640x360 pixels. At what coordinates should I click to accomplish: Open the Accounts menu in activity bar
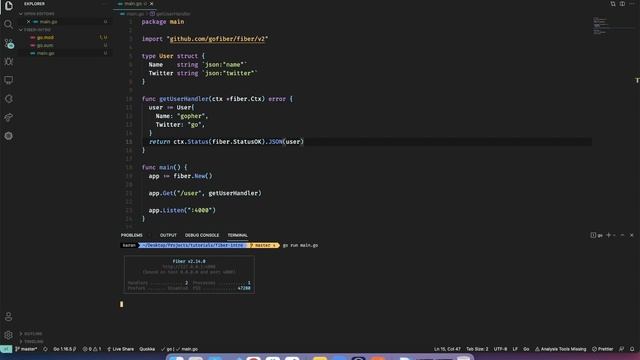point(9,316)
